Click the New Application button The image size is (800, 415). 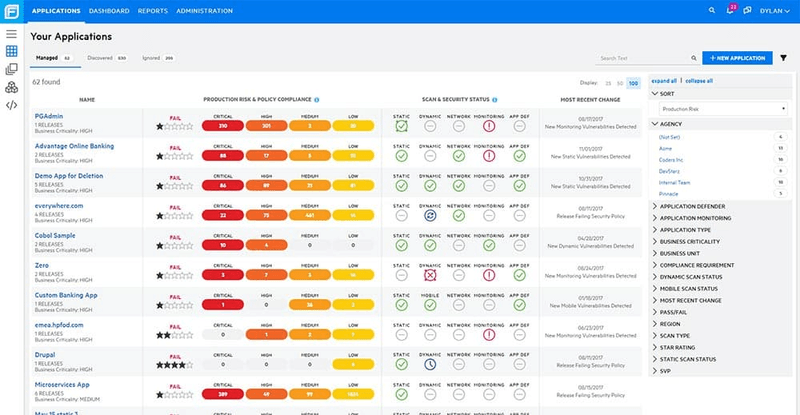737,58
